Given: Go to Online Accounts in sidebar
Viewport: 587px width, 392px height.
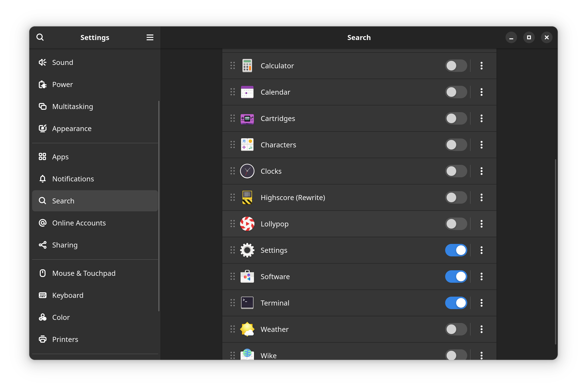Looking at the screenshot, I should click(x=79, y=223).
